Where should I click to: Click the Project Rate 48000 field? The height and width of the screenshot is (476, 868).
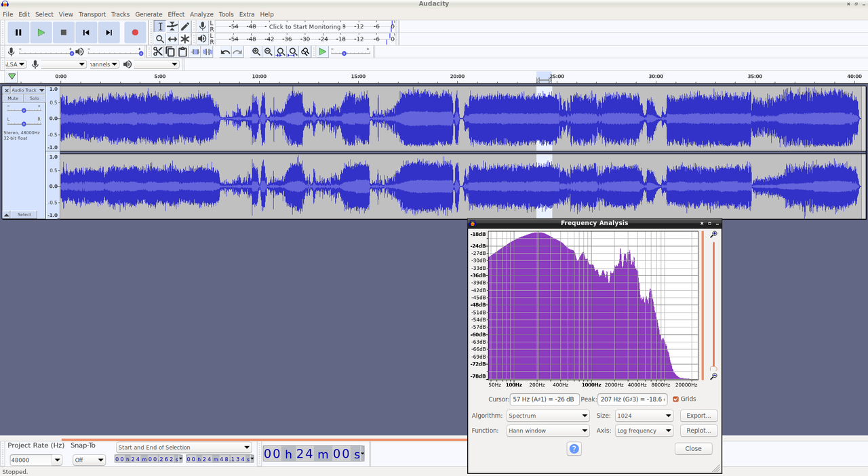[x=30, y=460]
